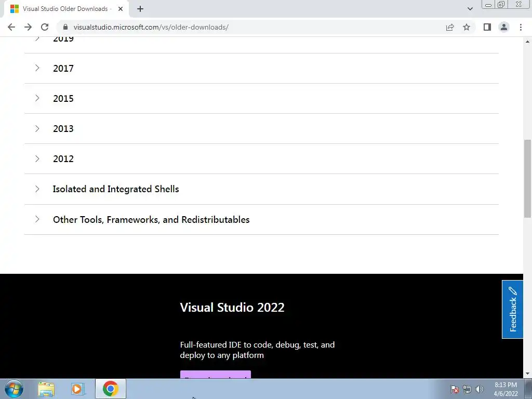532x399 pixels.
Task: Select the Visual Studio Older Downloads tab
Action: [x=65, y=9]
